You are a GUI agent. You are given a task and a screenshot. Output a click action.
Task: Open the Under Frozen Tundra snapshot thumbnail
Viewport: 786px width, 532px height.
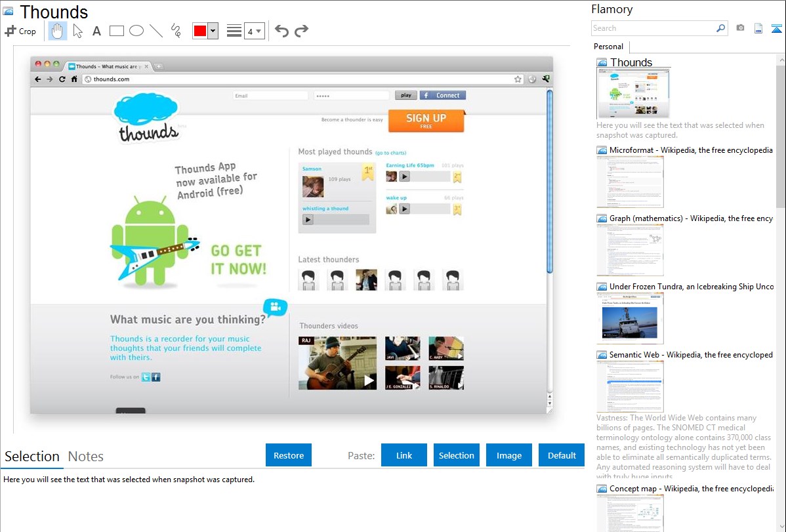pyautogui.click(x=630, y=318)
